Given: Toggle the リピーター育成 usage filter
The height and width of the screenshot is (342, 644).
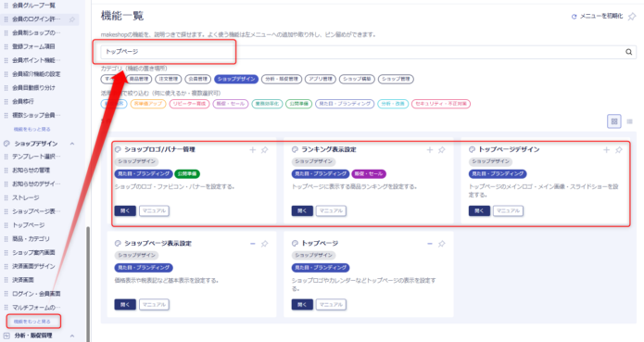Looking at the screenshot, I should click(x=189, y=104).
